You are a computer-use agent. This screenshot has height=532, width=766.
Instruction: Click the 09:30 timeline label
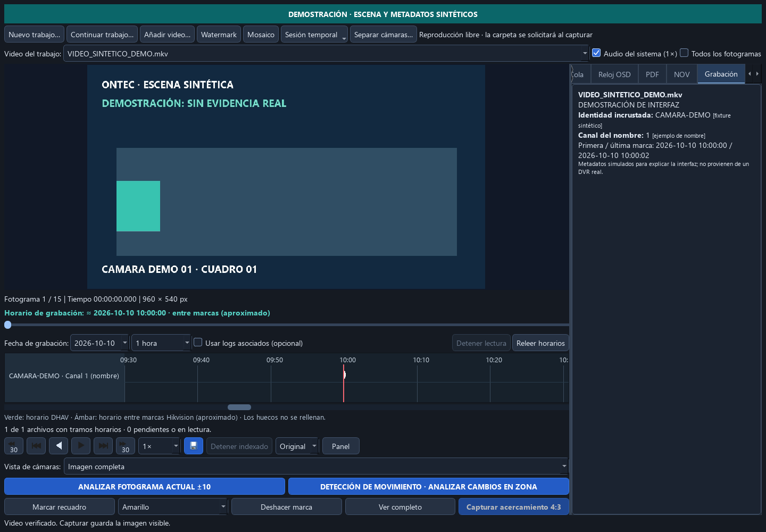128,360
